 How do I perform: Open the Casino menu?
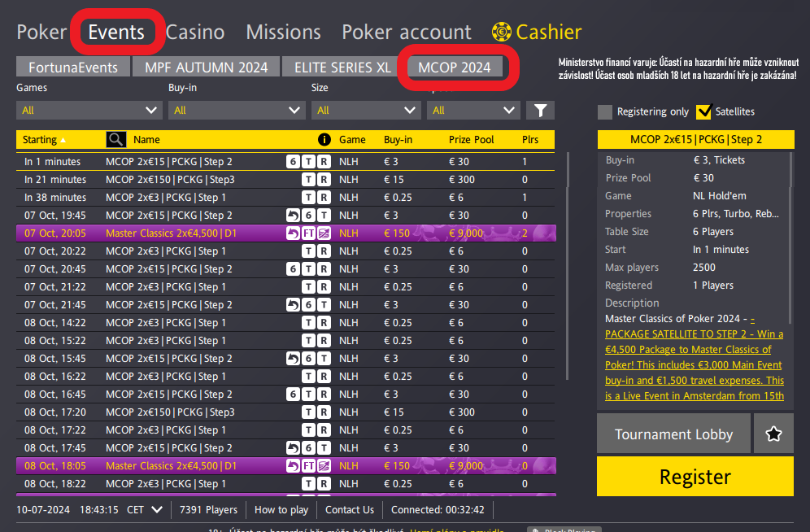[x=195, y=32]
